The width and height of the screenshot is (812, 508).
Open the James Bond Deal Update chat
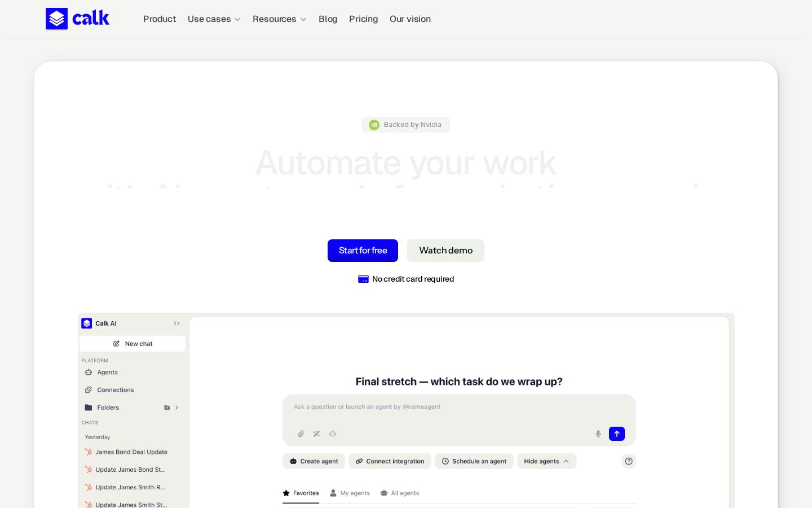pos(133,452)
